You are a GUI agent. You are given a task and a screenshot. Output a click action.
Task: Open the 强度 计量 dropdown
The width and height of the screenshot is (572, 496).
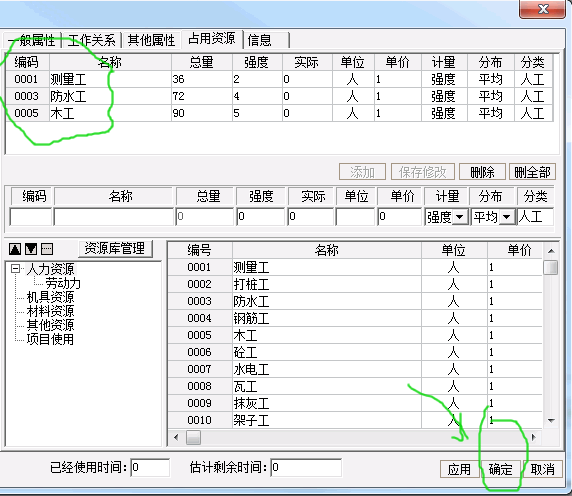(x=460, y=217)
